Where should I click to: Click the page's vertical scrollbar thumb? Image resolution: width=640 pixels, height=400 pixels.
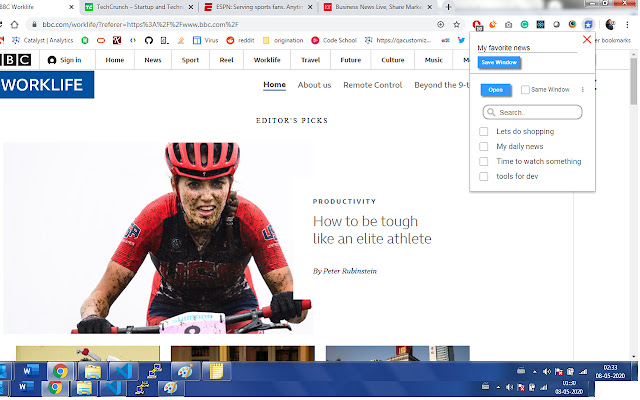pyautogui.click(x=633, y=81)
